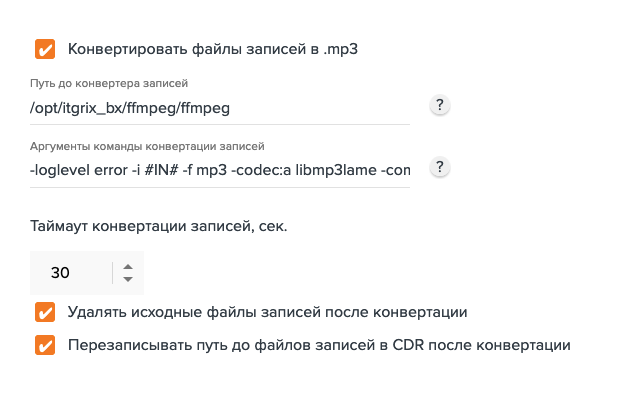Toggle rewrite recordings path in CDR checkbox
Screen dimensions: 617x395
pos(45,345)
